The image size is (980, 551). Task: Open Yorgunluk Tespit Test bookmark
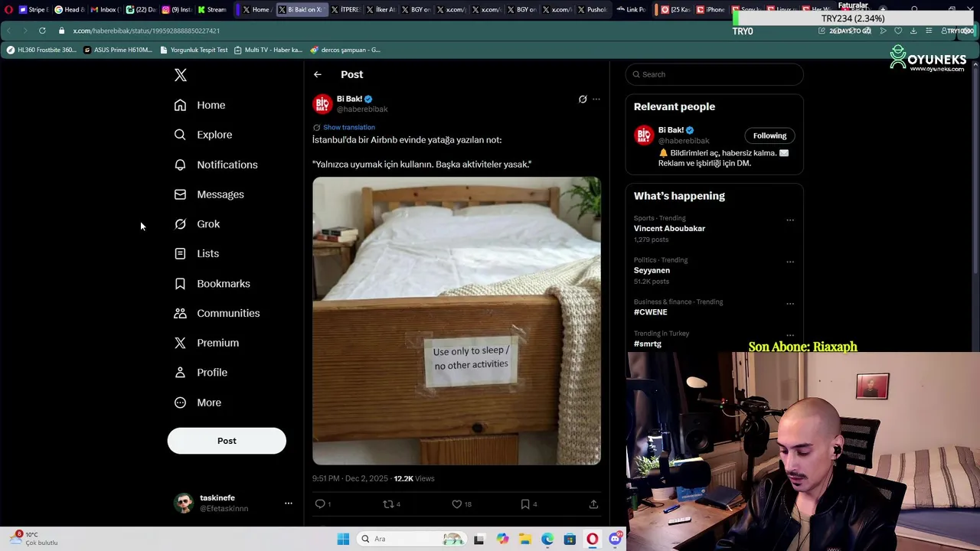(193, 50)
